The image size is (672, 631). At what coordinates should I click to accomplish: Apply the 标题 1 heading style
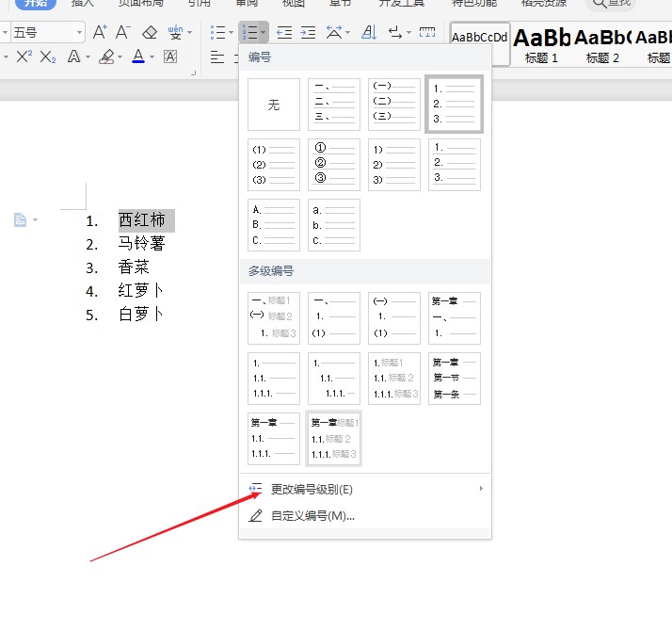(x=541, y=44)
